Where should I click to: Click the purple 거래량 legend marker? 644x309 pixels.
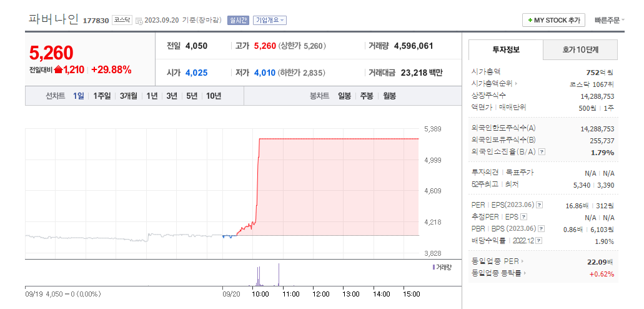point(433,268)
